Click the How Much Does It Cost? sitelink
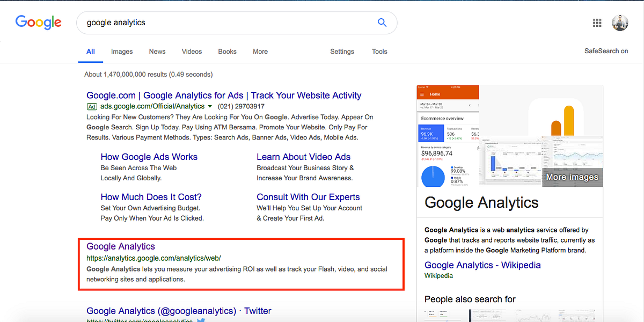 tap(151, 196)
